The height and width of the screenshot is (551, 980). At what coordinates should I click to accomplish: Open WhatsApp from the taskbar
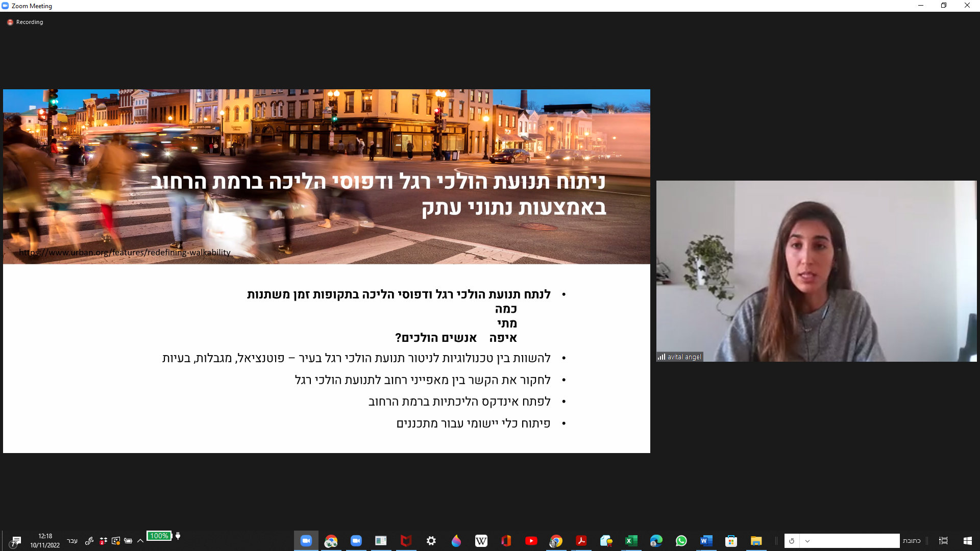click(x=681, y=541)
